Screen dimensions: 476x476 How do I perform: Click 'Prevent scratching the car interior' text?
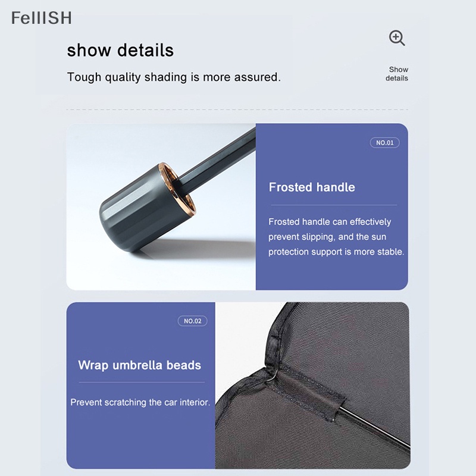(x=140, y=402)
